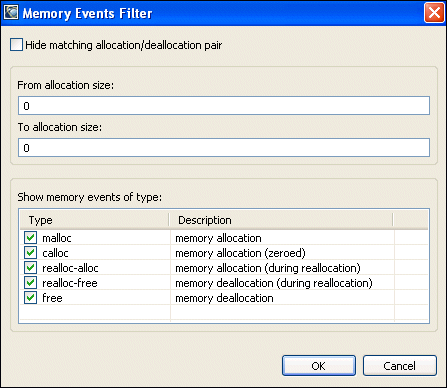
Task: Toggle the realloc-alloc checkbox
Action: (x=30, y=268)
